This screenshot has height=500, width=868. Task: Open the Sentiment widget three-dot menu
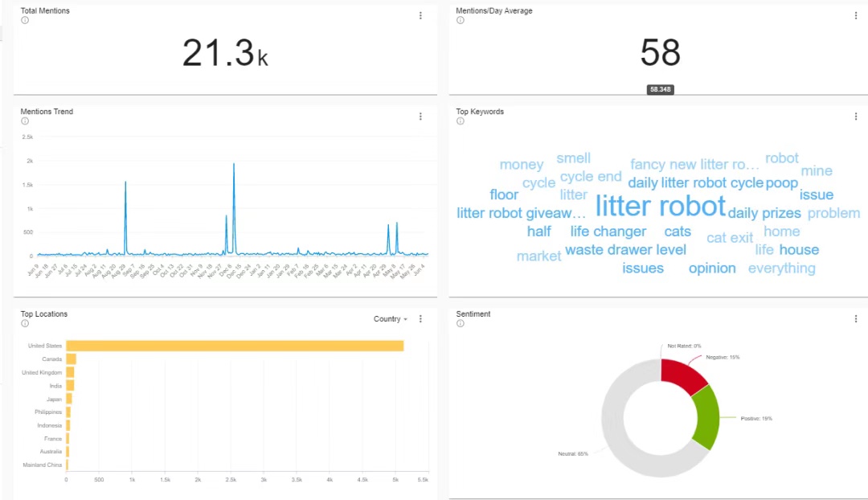coord(856,319)
